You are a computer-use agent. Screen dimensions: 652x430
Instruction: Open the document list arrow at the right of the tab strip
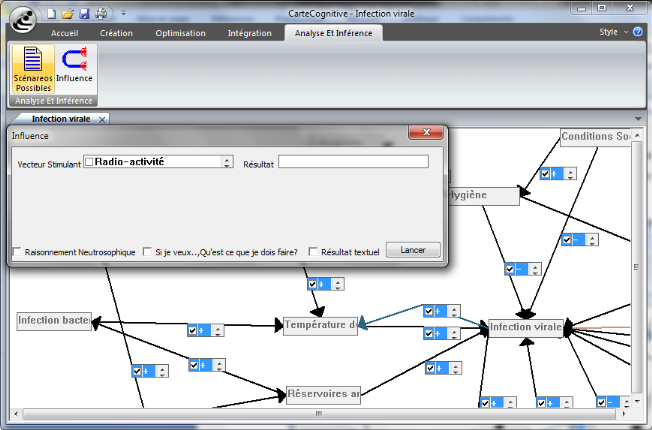tap(638, 119)
